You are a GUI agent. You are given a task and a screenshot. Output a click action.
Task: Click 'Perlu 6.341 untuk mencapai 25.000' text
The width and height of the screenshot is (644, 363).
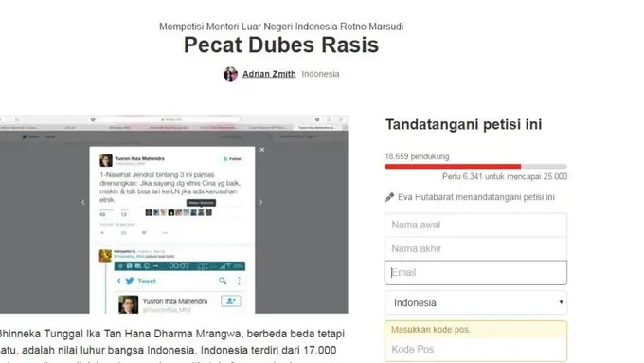pyautogui.click(x=505, y=177)
